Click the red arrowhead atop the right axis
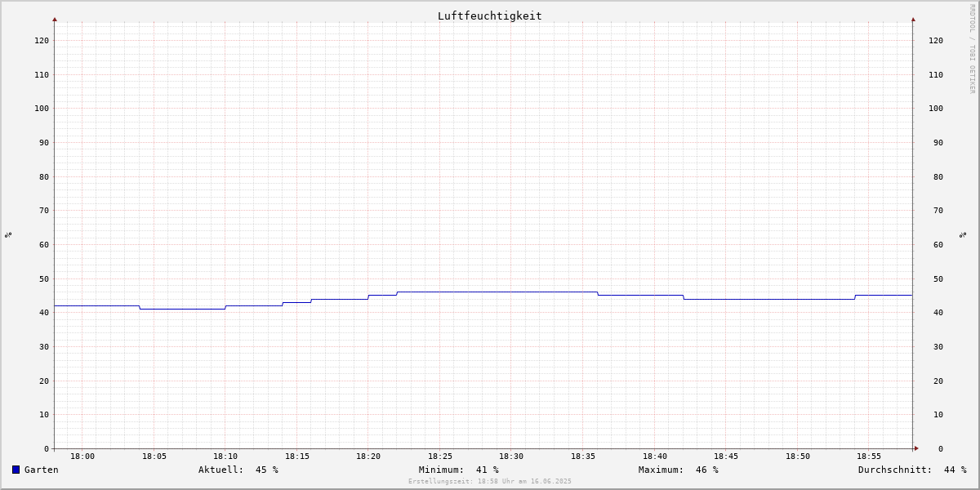Viewport: 980px width, 490px height. click(913, 19)
